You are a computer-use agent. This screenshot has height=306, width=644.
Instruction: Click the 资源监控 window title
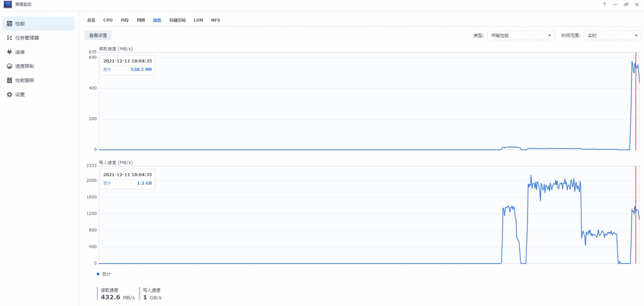tap(23, 4)
